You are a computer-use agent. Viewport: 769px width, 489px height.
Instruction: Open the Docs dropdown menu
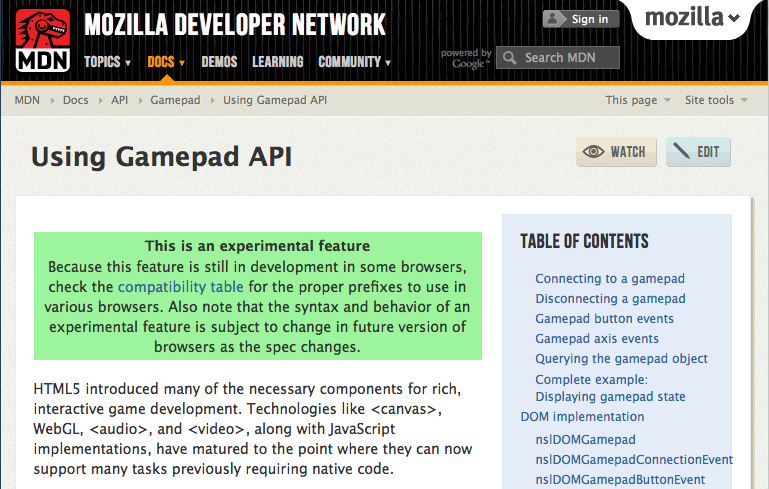tap(166, 62)
